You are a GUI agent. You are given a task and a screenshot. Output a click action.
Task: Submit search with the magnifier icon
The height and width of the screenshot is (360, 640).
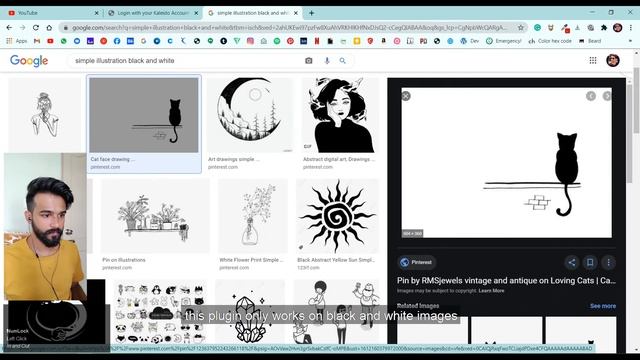coord(342,60)
